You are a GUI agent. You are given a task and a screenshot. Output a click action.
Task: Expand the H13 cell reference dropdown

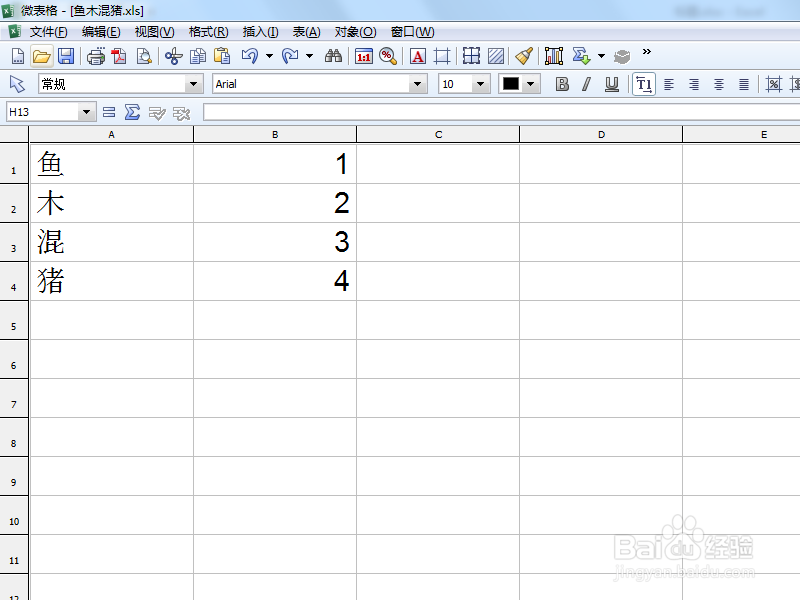point(86,112)
